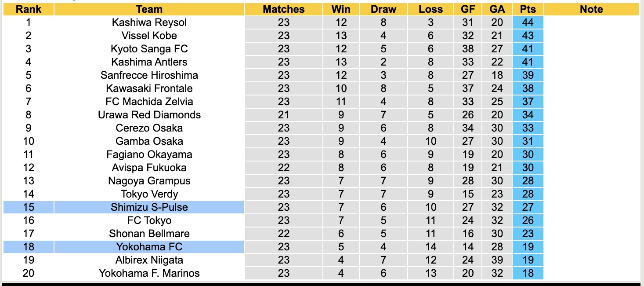Click the GF column header

pos(468,9)
